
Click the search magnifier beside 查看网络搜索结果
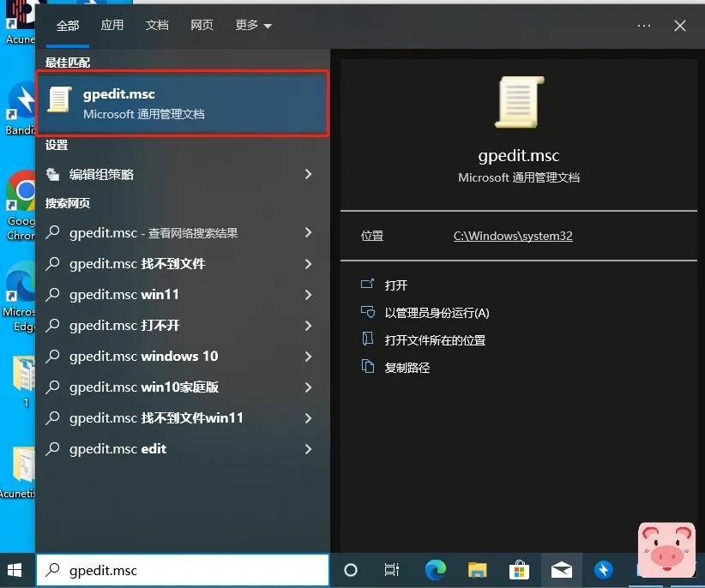pyautogui.click(x=52, y=232)
